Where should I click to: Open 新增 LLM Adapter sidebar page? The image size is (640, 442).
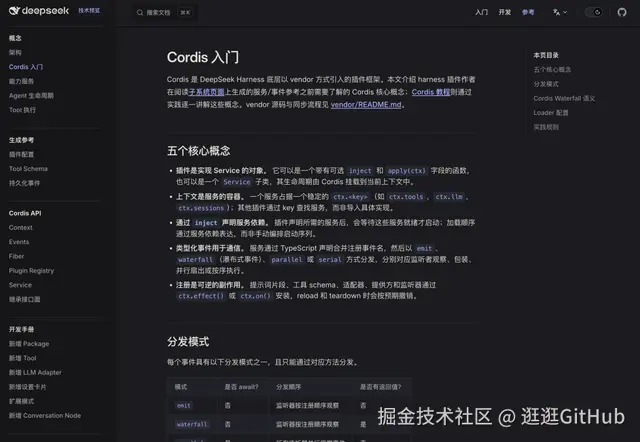pyautogui.click(x=35, y=372)
